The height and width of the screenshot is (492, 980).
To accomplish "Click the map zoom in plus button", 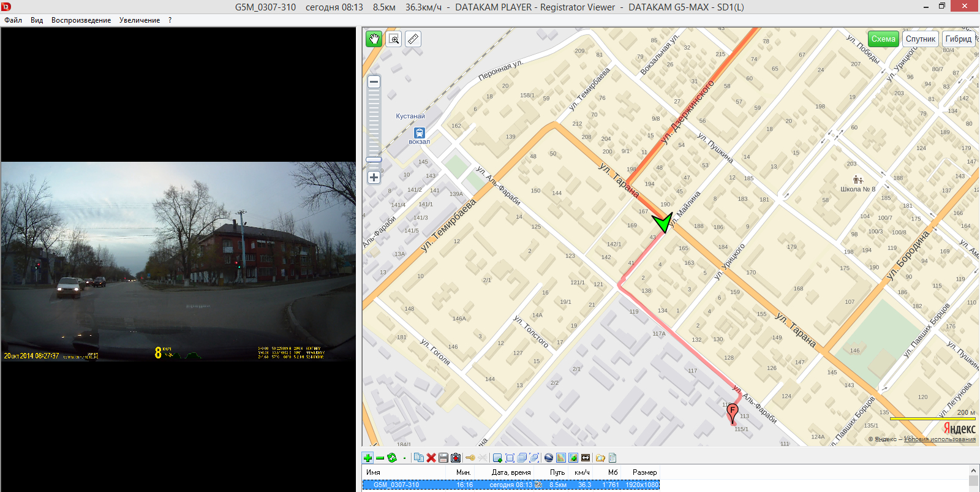I will tap(374, 178).
